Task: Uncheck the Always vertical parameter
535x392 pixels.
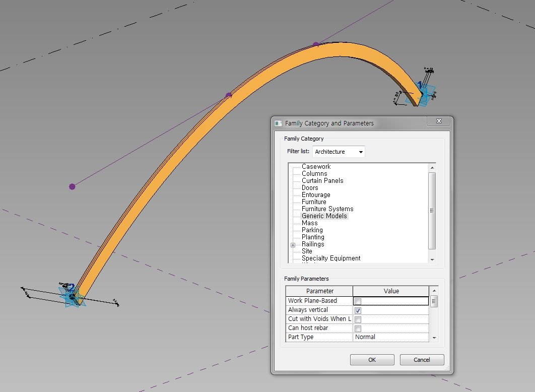Action: click(357, 310)
